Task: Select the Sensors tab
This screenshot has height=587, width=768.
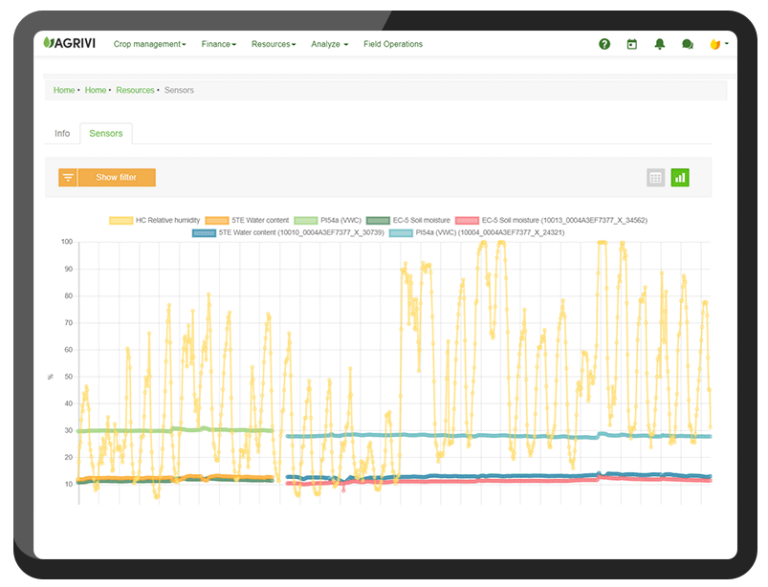Action: tap(106, 133)
